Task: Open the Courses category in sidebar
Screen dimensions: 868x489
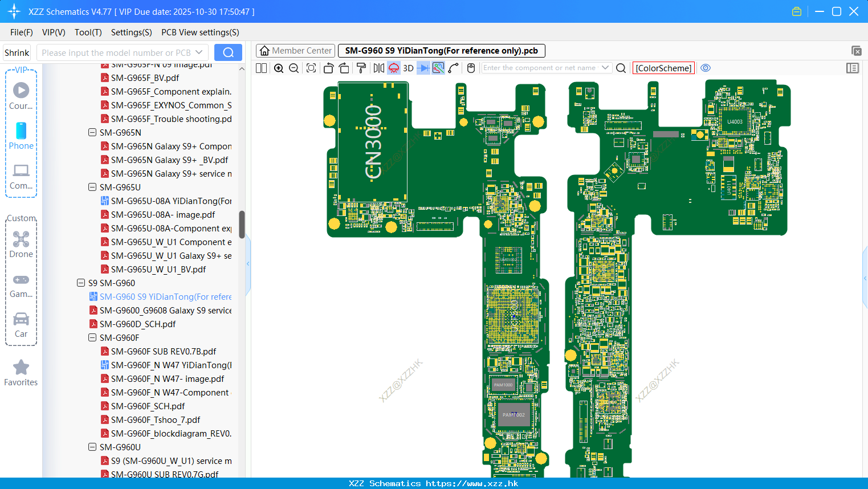Action: click(x=21, y=96)
